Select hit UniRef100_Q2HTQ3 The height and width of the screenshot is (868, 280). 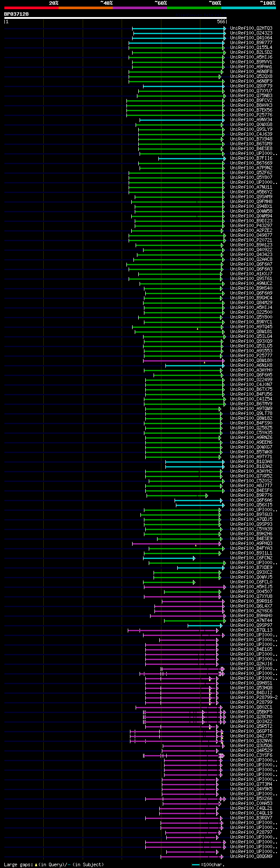251,28
